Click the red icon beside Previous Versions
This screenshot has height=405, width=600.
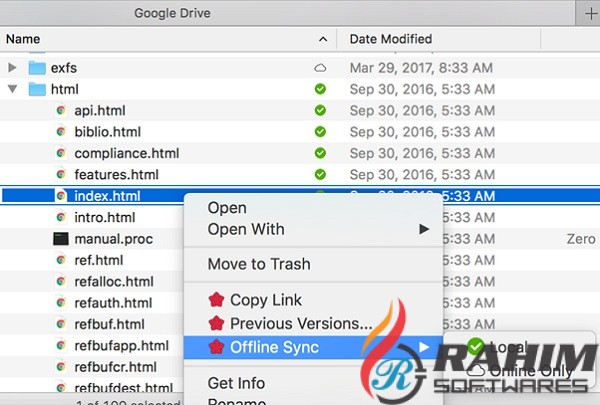pos(217,323)
